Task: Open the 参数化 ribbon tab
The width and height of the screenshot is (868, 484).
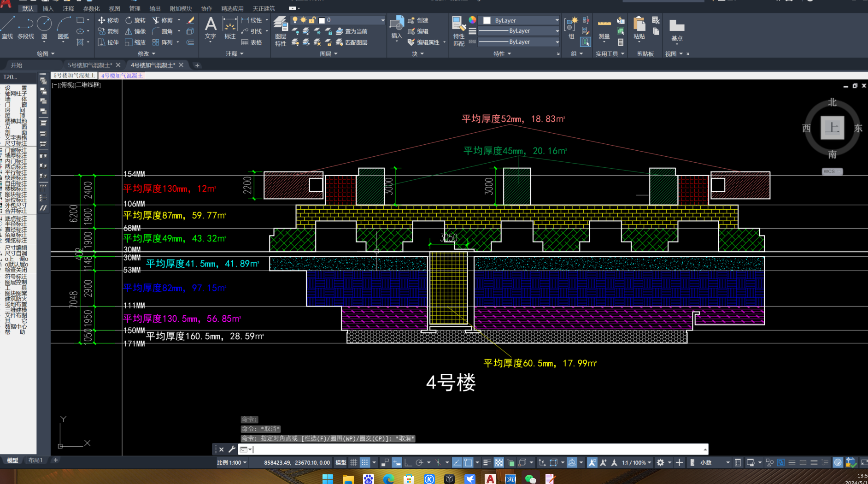Action: pos(91,8)
